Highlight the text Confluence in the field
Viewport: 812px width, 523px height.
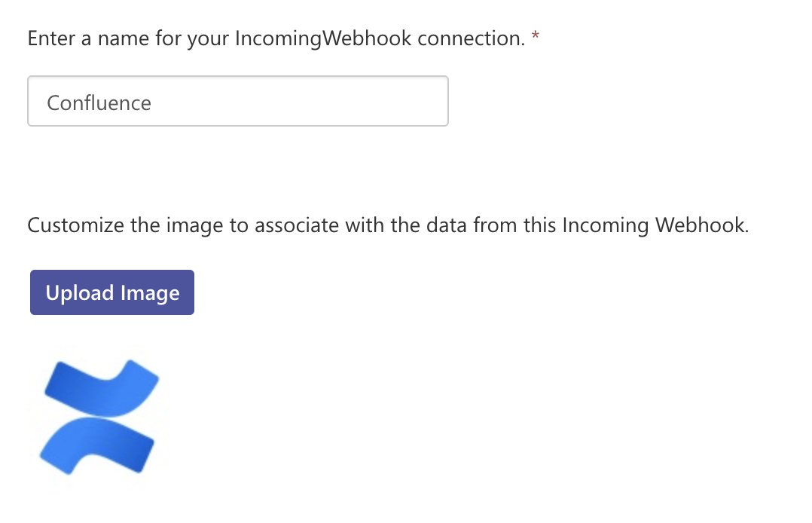(x=99, y=102)
